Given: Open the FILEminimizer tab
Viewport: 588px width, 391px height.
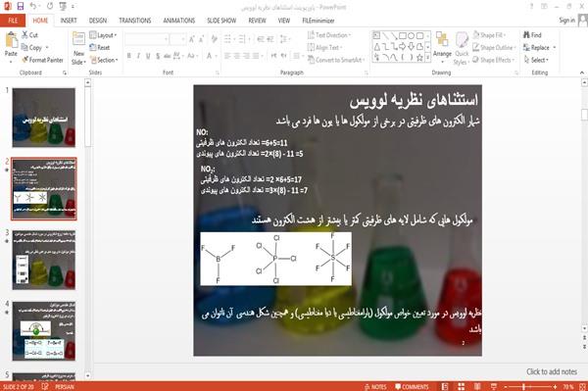Looking at the screenshot, I should tap(318, 21).
